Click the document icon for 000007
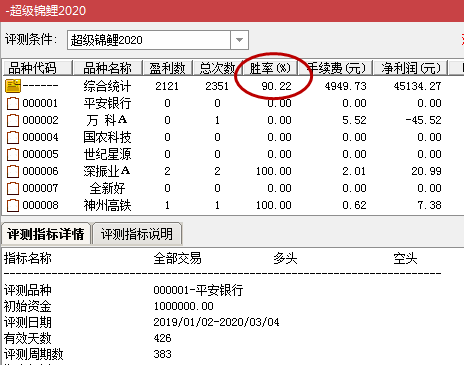Image resolution: width=464 pixels, height=365 pixels. [x=13, y=188]
